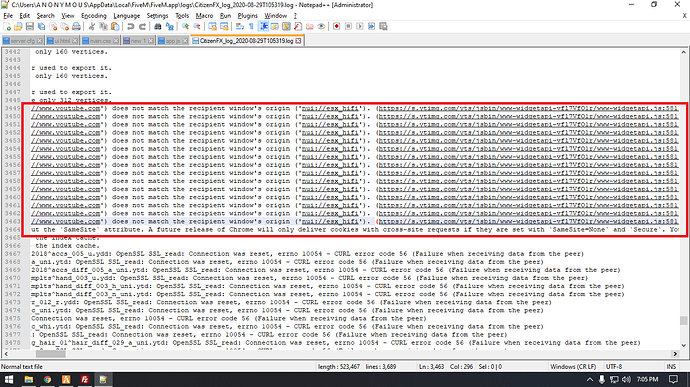The width and height of the screenshot is (690, 387).
Task: Click UTF-8 encoding in status bar
Action: [x=614, y=366]
